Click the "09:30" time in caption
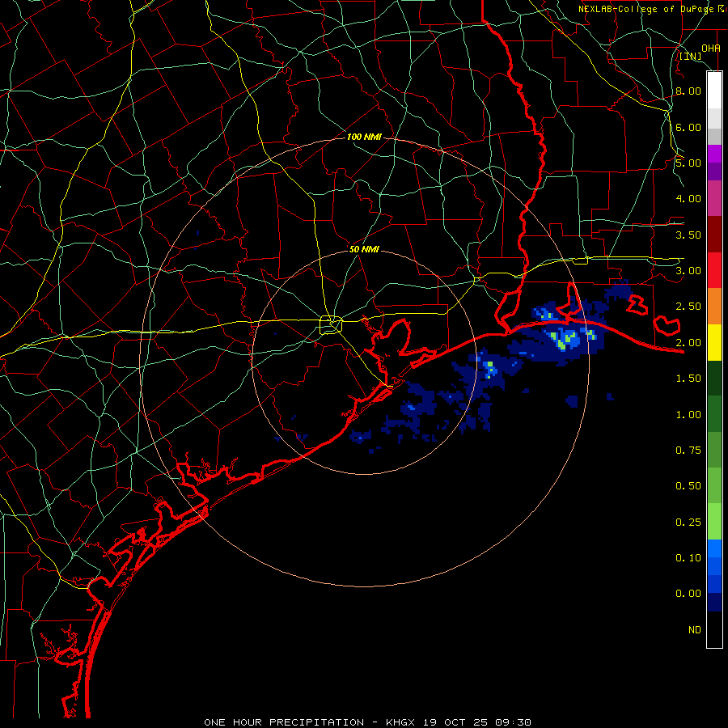728x728 pixels. pyautogui.click(x=513, y=722)
